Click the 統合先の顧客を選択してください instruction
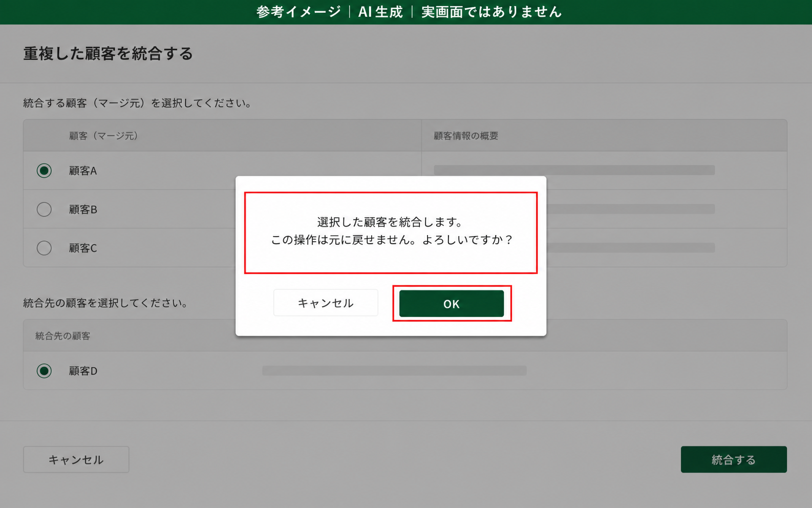The image size is (812, 508). point(106,303)
